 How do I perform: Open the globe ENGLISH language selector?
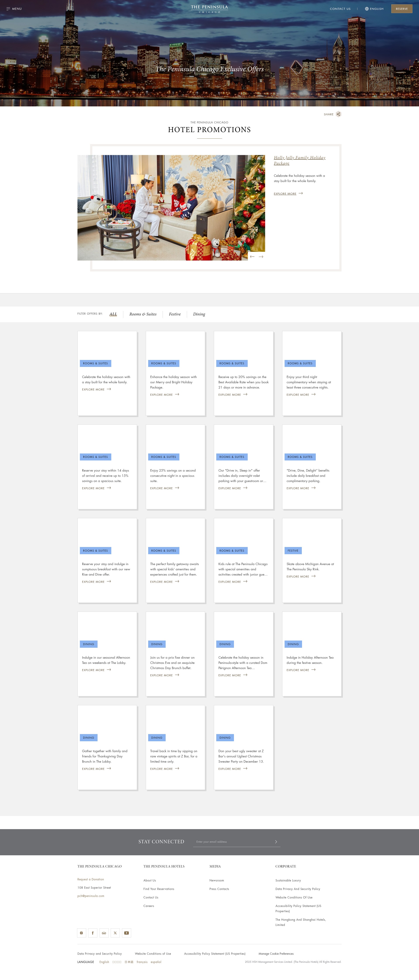(x=374, y=9)
